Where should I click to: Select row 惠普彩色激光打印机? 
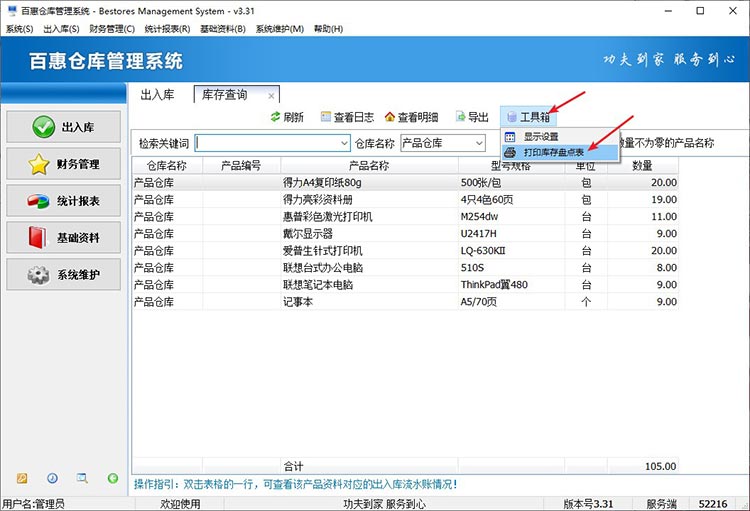click(x=405, y=217)
